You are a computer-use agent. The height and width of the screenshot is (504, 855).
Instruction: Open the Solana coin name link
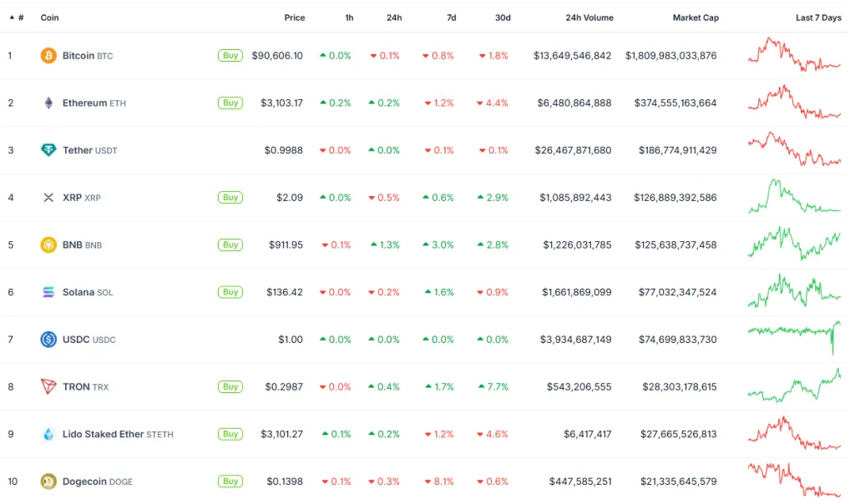coord(78,292)
